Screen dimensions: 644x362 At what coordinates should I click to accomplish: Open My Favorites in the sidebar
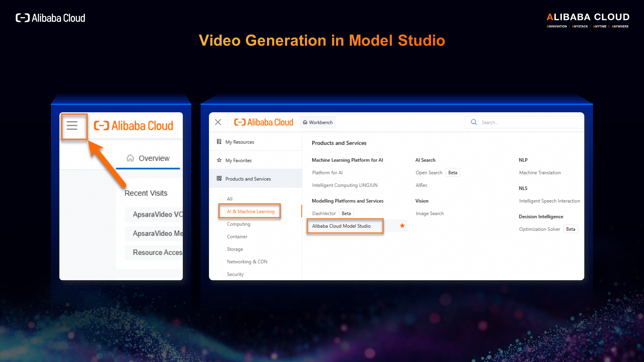[256, 161]
